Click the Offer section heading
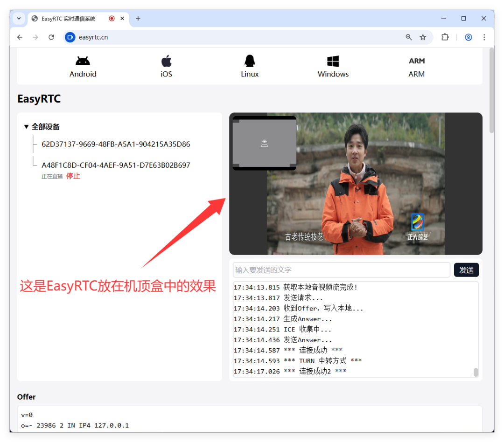Image resolution: width=504 pixels, height=442 pixels. point(26,397)
